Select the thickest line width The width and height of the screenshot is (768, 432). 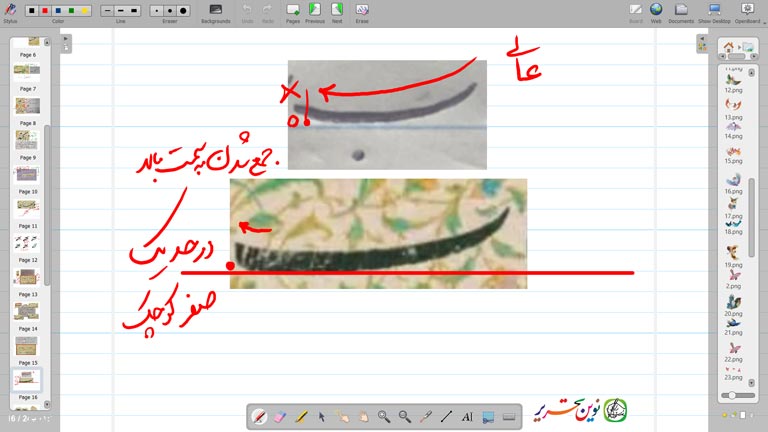[134, 10]
